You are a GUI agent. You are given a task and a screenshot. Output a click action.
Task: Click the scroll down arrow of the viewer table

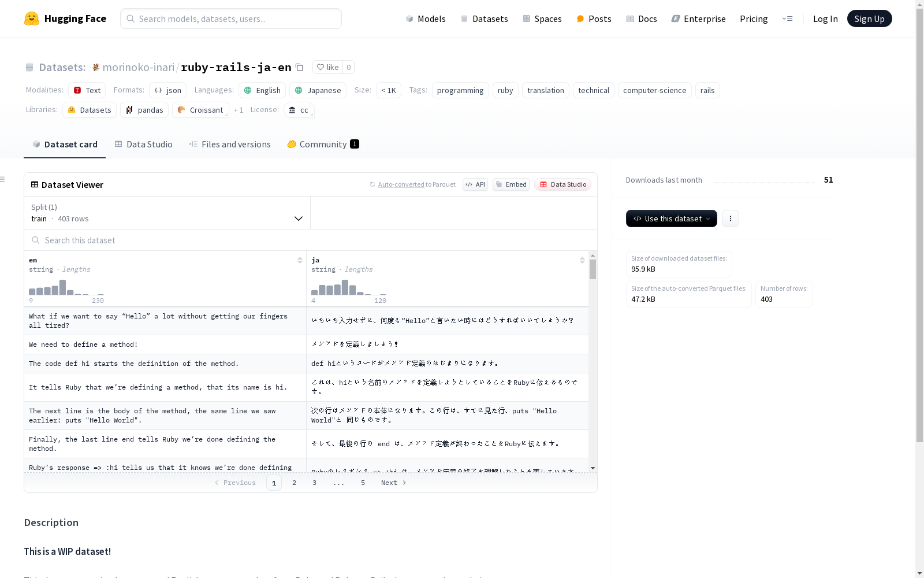point(593,468)
